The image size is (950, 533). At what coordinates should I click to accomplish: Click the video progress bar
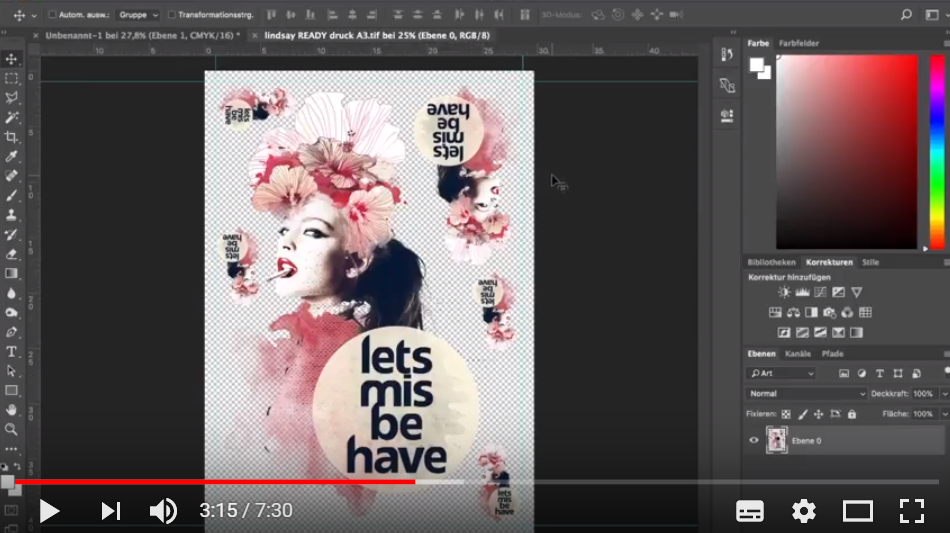click(x=477, y=482)
